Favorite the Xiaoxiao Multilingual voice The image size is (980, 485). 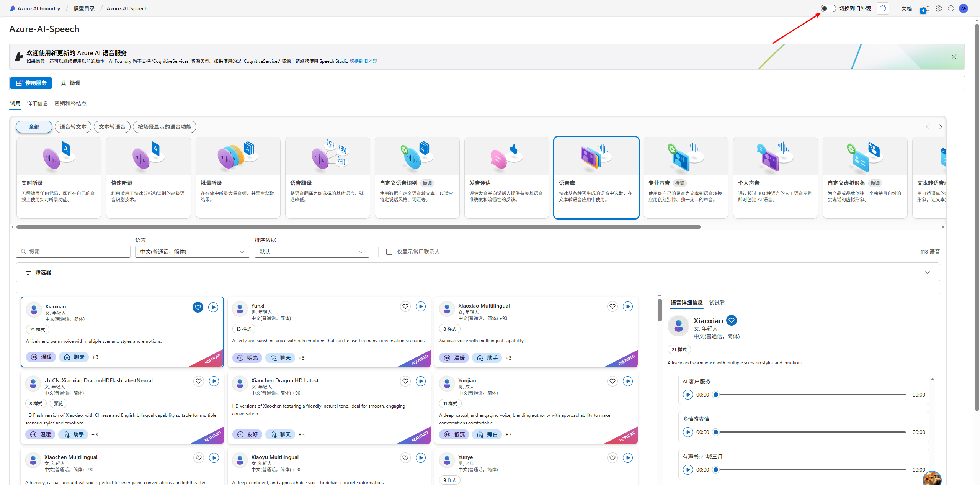point(612,306)
